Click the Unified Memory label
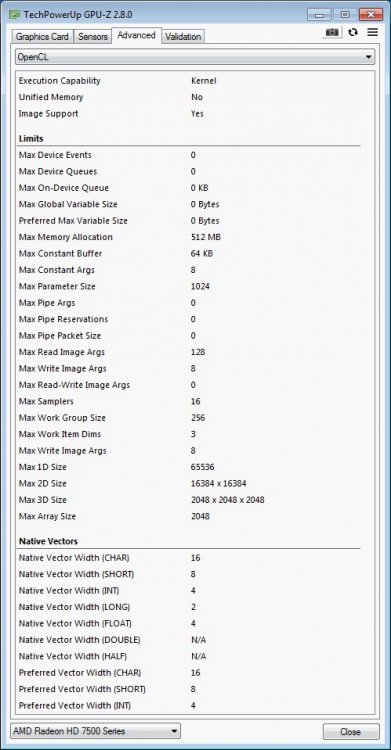Screen dimensions: 391x750 point(51,97)
